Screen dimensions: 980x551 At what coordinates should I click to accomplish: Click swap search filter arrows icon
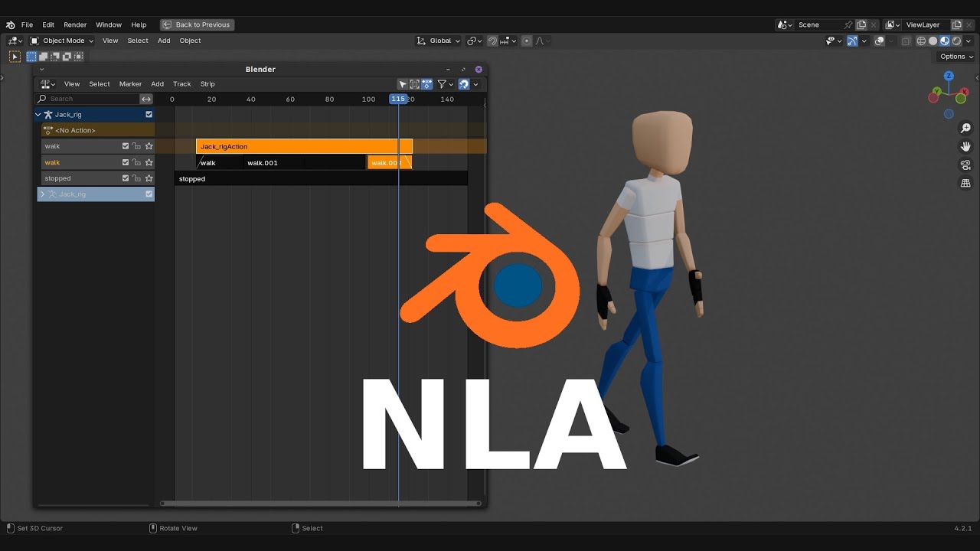click(x=146, y=99)
